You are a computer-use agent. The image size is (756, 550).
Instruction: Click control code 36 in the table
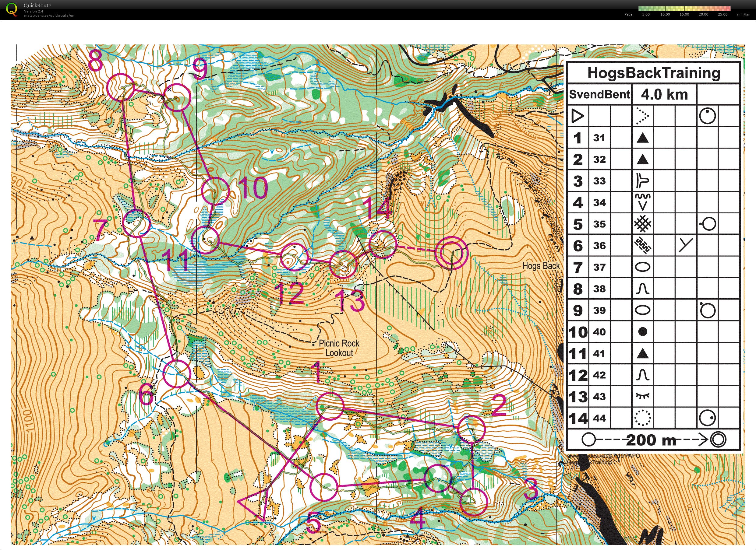point(599,246)
